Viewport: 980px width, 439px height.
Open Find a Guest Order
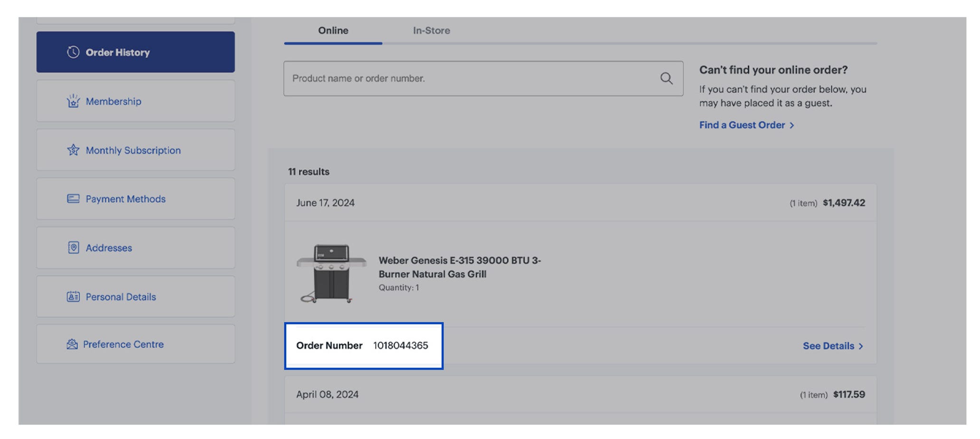[x=741, y=125]
